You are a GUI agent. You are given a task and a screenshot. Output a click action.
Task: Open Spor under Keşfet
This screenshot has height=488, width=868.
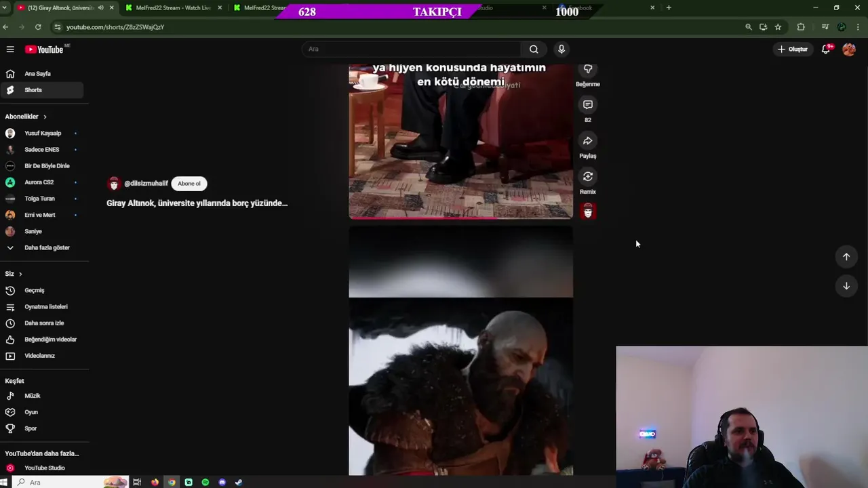[41, 428]
